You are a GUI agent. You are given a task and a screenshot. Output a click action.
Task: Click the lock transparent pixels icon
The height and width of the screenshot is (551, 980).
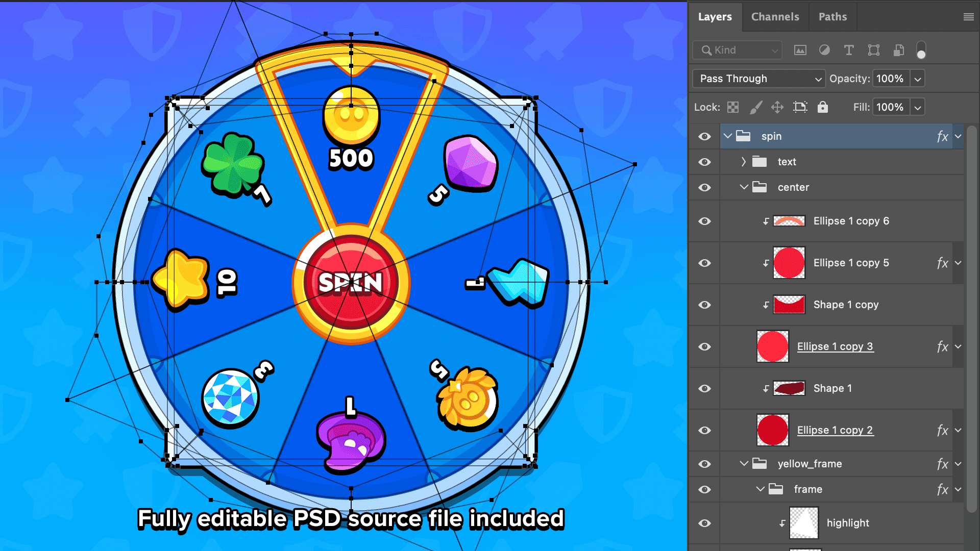coord(733,107)
